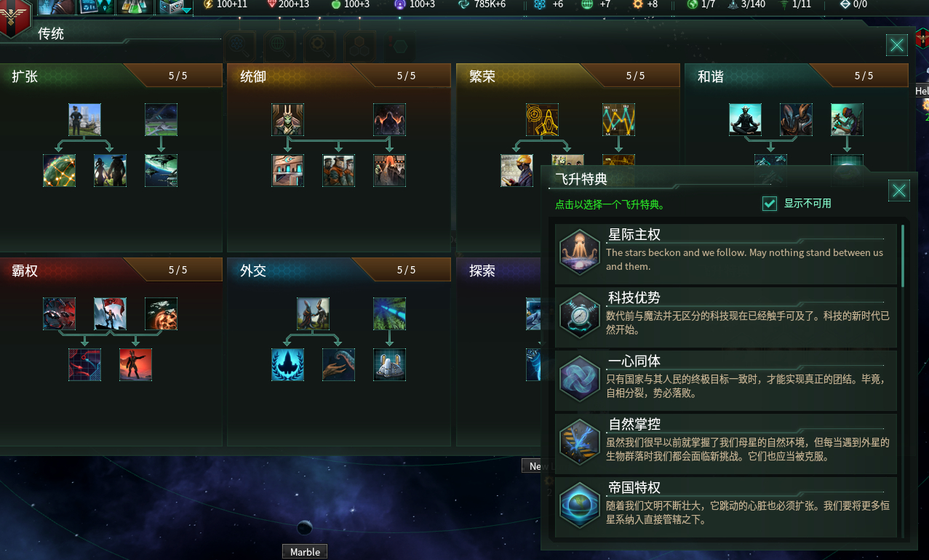This screenshot has height=560, width=929.
Task: Select 星际主权 ascension perk icon
Action: point(580,253)
